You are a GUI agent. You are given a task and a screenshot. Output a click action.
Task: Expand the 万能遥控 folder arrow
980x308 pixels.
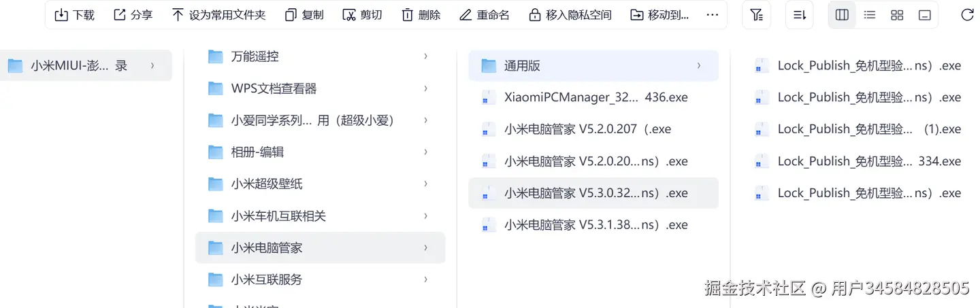point(426,56)
